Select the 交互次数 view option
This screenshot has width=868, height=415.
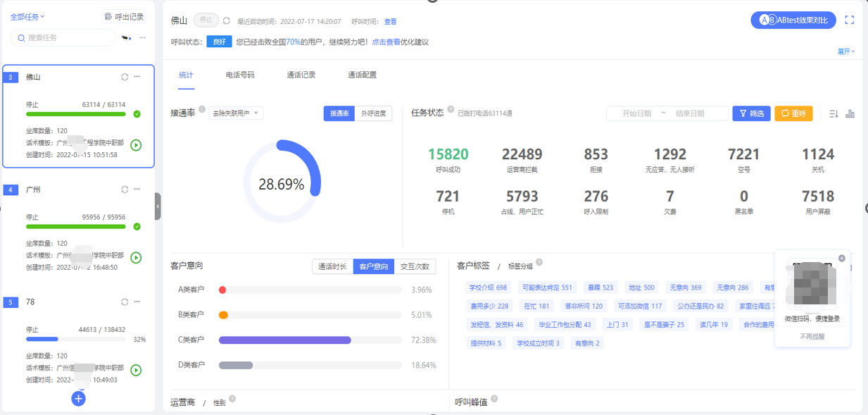tap(415, 266)
